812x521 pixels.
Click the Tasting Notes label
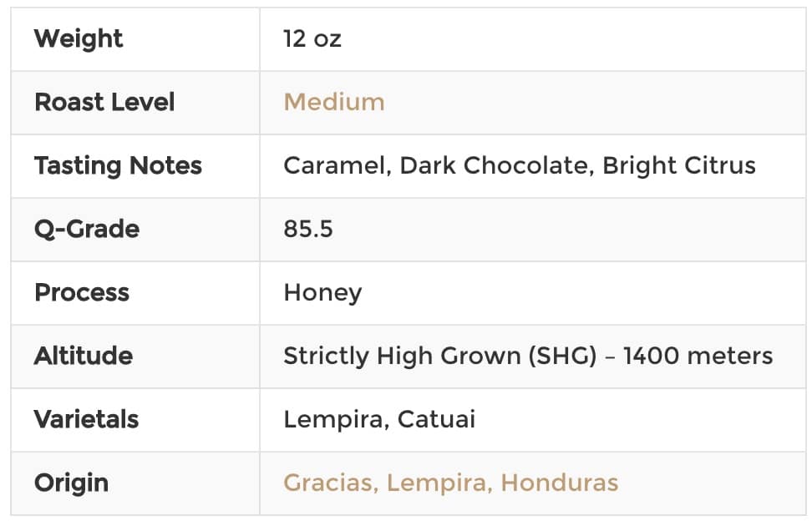(118, 166)
